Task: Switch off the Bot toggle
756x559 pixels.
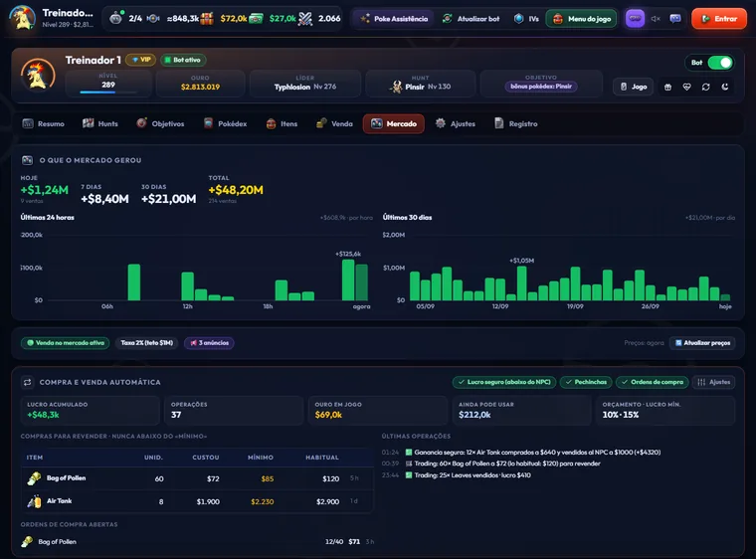Action: tap(720, 63)
